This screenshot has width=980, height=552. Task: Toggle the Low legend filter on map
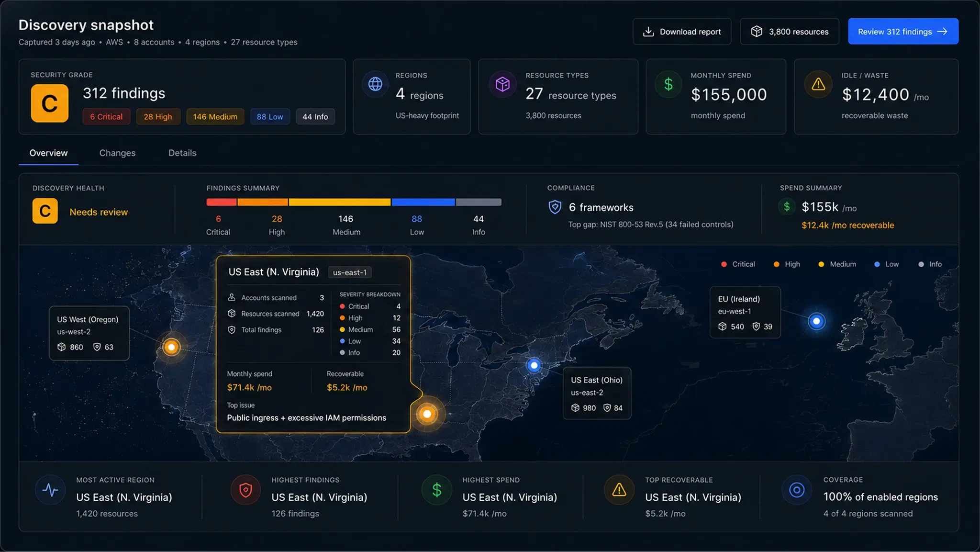tap(886, 264)
